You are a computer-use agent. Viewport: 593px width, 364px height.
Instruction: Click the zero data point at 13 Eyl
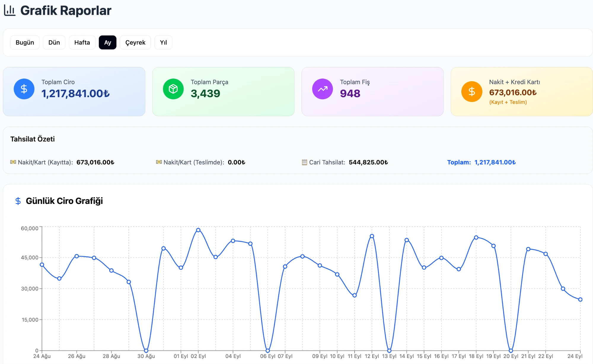(x=389, y=351)
